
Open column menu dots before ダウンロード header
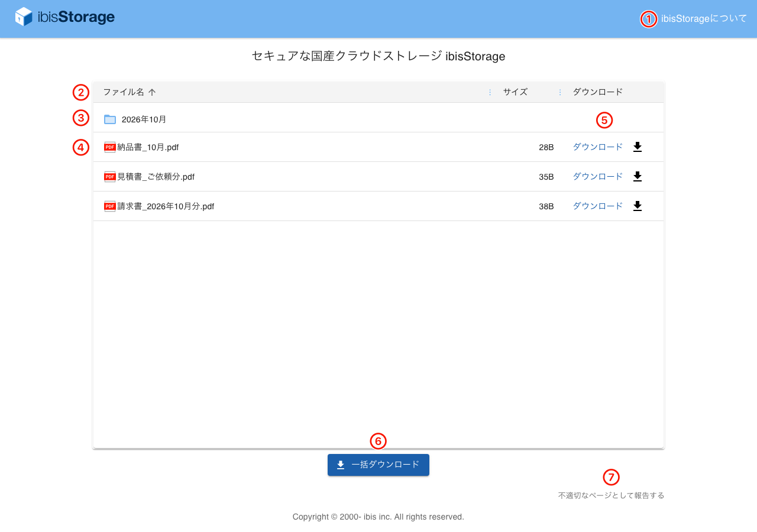(559, 92)
